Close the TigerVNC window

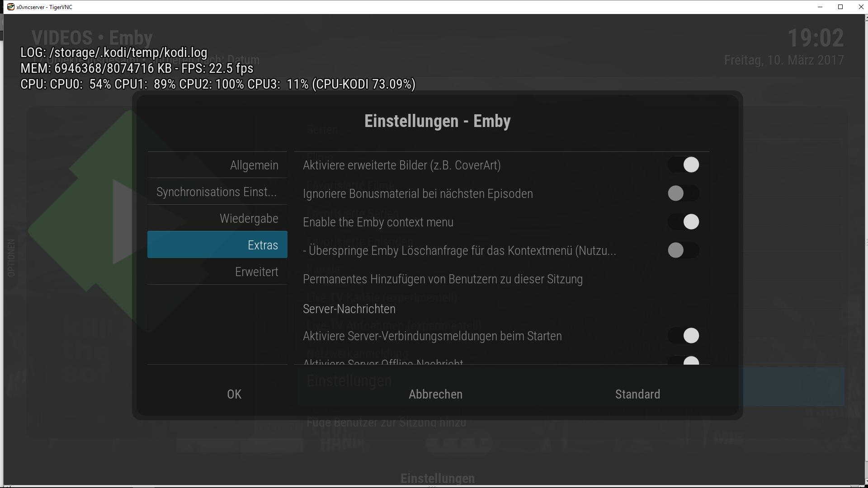coord(861,7)
